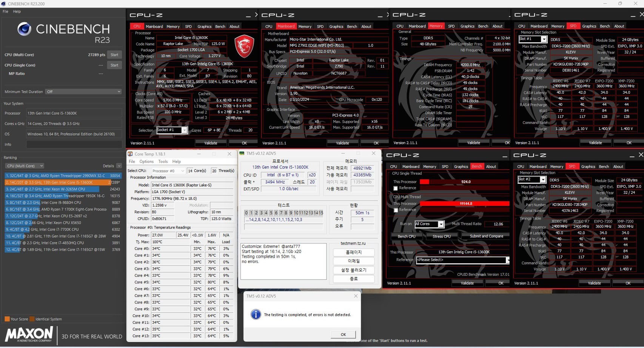Select the Xeon W-3265M ranking row
The image size is (644, 348).
[x=63, y=189]
